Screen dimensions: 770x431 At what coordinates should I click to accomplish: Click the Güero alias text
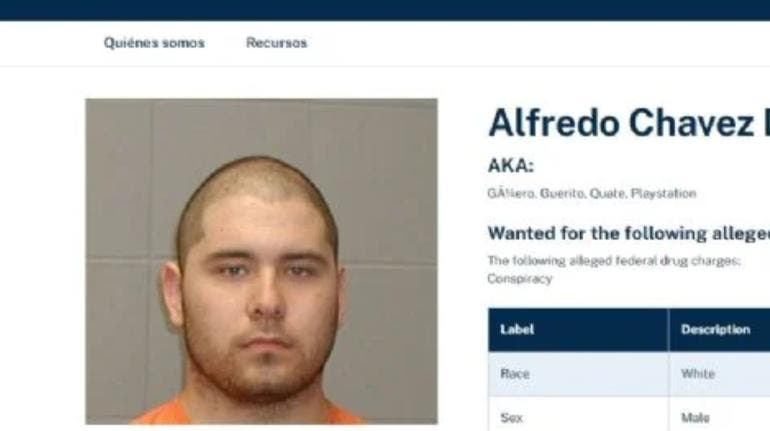[511, 193]
